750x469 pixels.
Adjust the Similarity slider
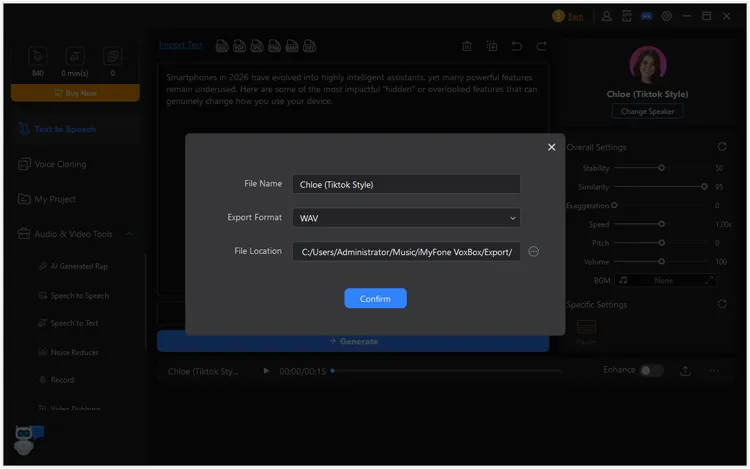(x=662, y=186)
